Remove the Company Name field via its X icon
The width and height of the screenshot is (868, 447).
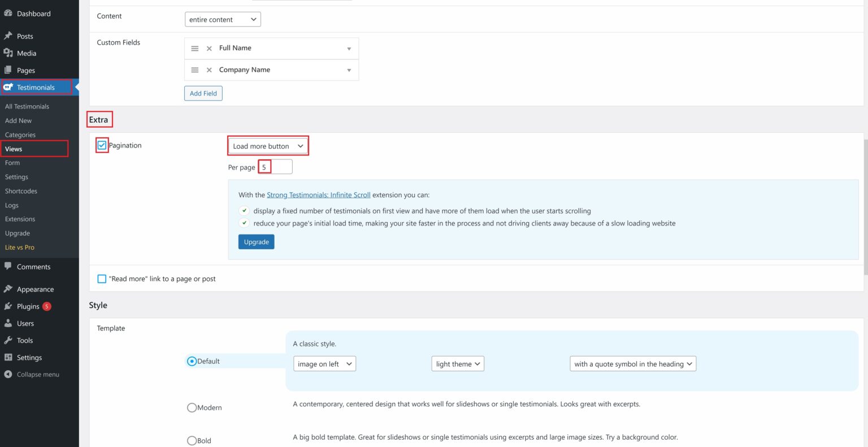coord(209,70)
